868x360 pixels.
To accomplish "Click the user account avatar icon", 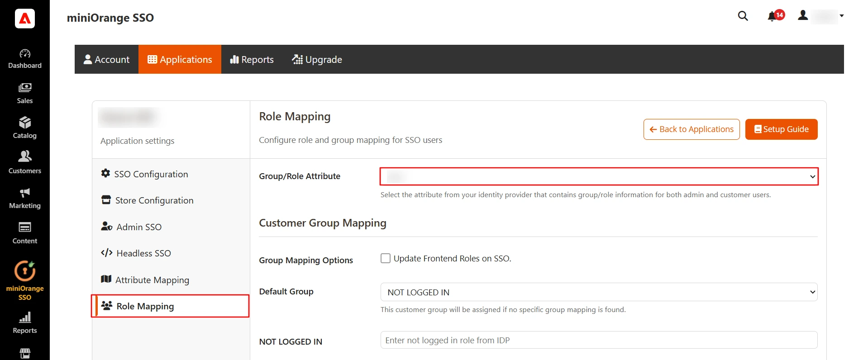I will click(x=803, y=15).
